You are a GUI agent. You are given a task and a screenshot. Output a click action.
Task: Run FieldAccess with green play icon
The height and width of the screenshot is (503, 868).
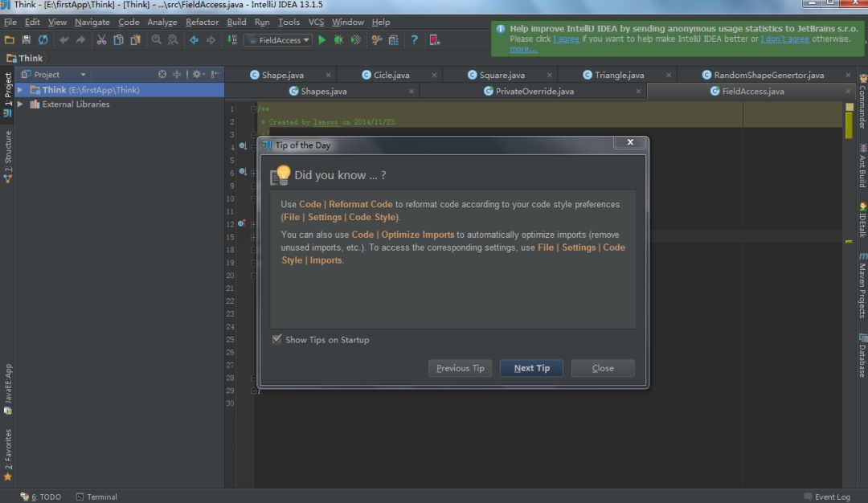pos(321,40)
